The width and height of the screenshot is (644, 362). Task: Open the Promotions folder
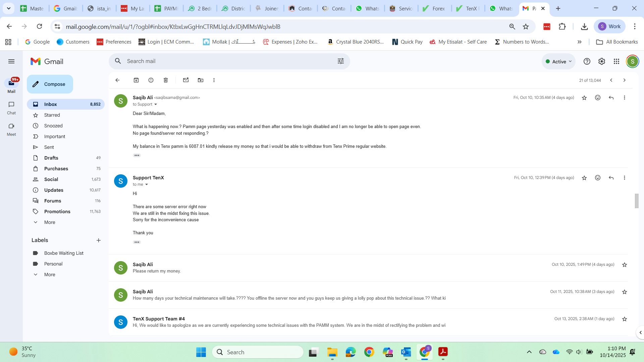57,212
